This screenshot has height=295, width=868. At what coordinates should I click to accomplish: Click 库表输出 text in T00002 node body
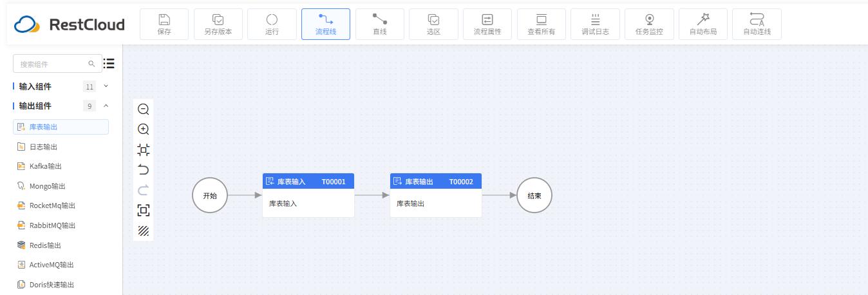pyautogui.click(x=410, y=204)
